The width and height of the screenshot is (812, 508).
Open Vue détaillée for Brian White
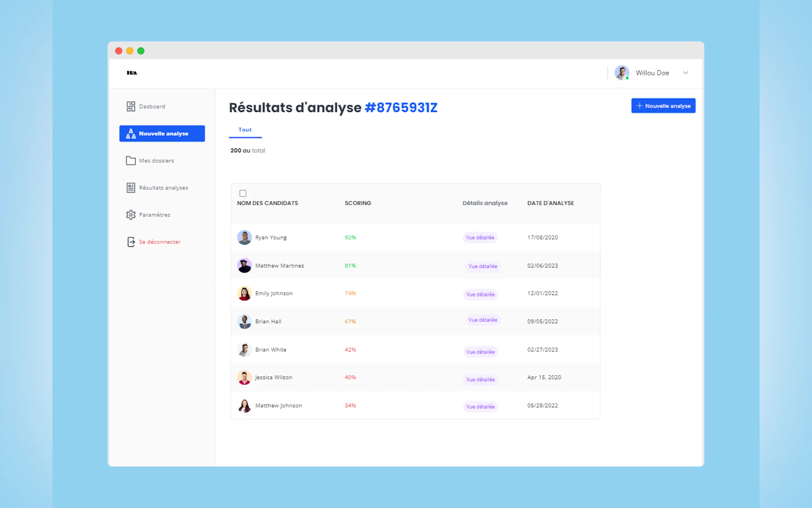tap(480, 352)
